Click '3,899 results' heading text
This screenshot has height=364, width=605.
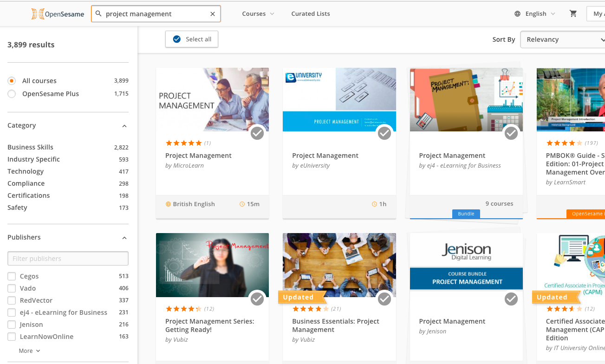point(31,45)
